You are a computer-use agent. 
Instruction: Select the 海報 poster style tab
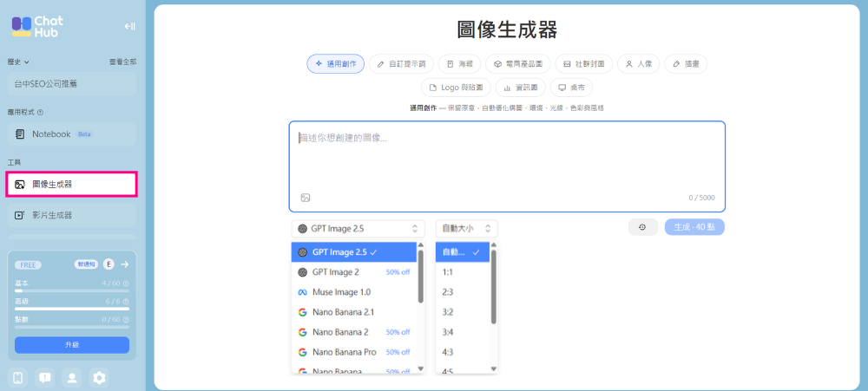[459, 63]
